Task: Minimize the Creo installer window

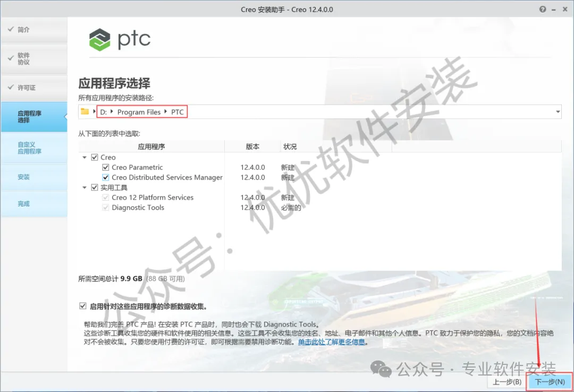Action: coord(553,10)
